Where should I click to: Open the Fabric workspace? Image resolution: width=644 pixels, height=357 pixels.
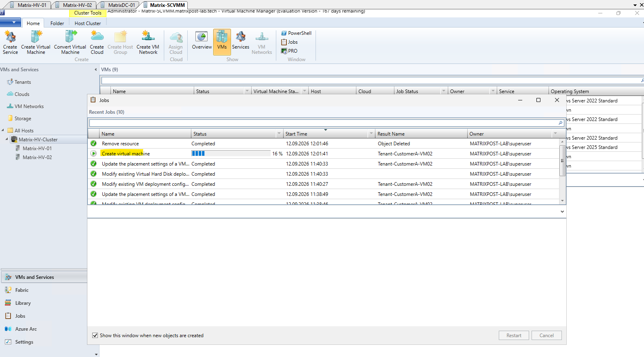pyautogui.click(x=22, y=290)
